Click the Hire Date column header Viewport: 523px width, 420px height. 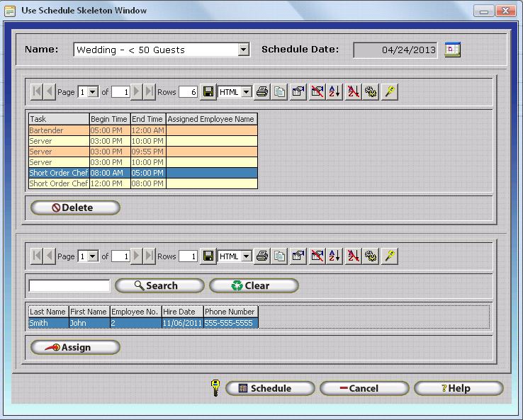click(x=182, y=312)
